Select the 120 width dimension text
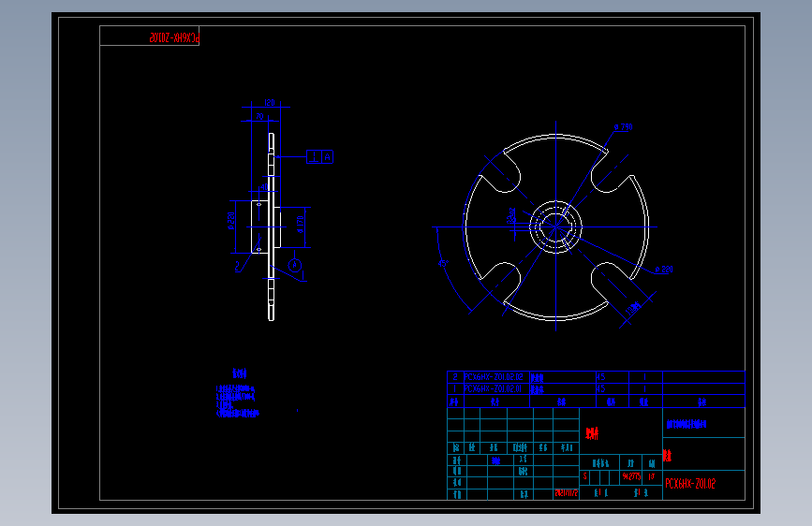Viewport: 812px width, 526px height. pos(270,103)
